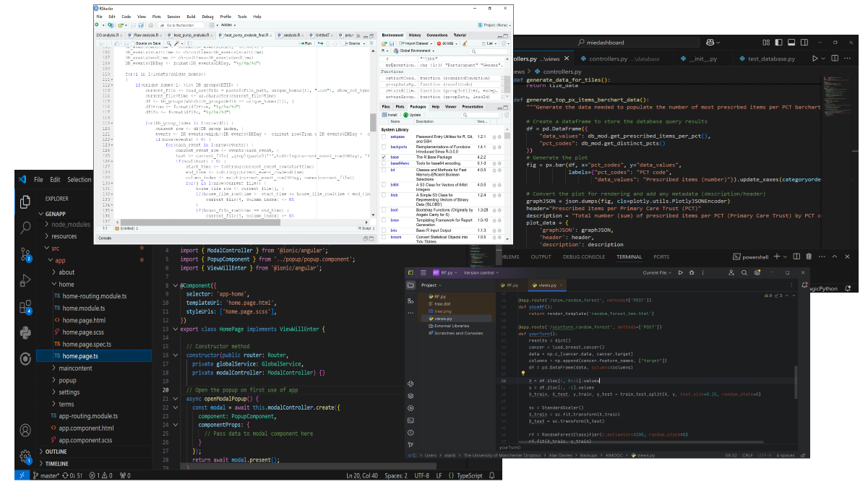This screenshot has height=492, width=868.
Task: Open the Global Environment dropdown in RStudio
Action: point(416,51)
